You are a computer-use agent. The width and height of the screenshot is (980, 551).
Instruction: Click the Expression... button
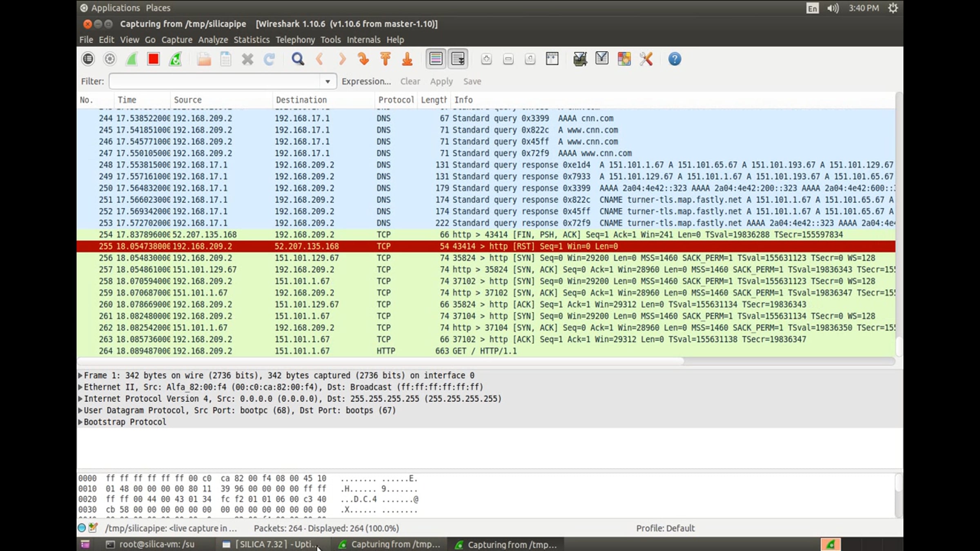click(x=366, y=82)
